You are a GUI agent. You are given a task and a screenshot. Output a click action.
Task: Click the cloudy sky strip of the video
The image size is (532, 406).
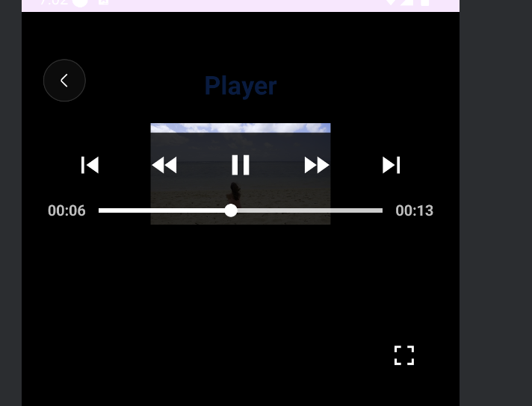241,128
